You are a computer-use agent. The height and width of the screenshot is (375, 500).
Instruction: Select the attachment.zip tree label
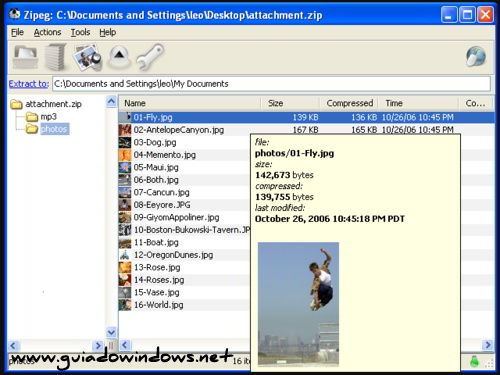[x=53, y=104]
